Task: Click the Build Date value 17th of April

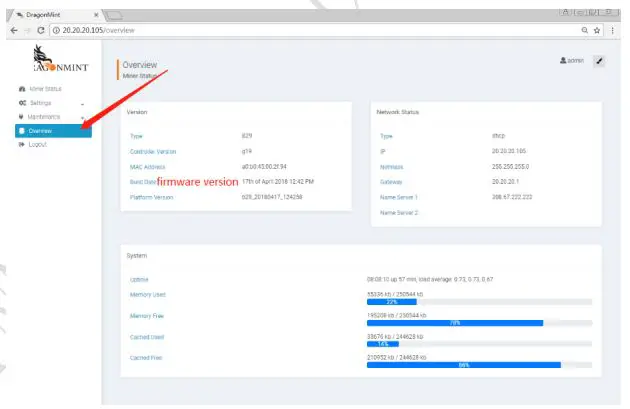Action: [x=278, y=182]
